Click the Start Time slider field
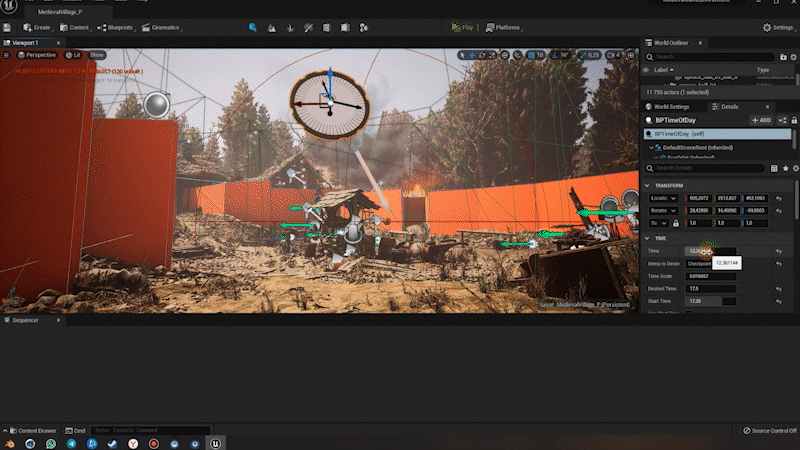Screen dimensions: 800x450 tap(711, 301)
